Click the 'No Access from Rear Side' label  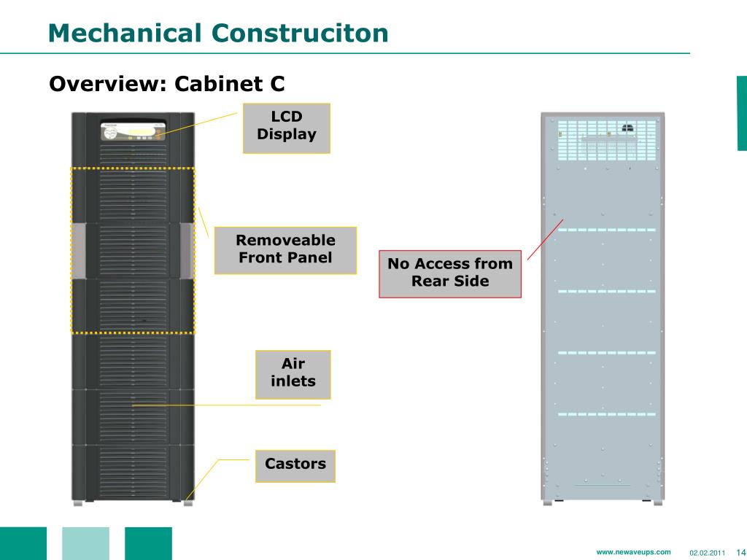point(450,274)
